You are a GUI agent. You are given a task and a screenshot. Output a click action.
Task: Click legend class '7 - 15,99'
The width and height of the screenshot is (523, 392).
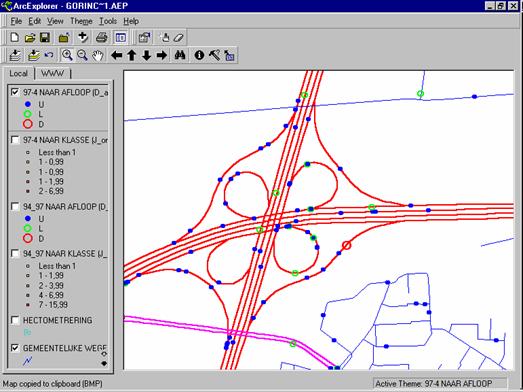tap(53, 305)
